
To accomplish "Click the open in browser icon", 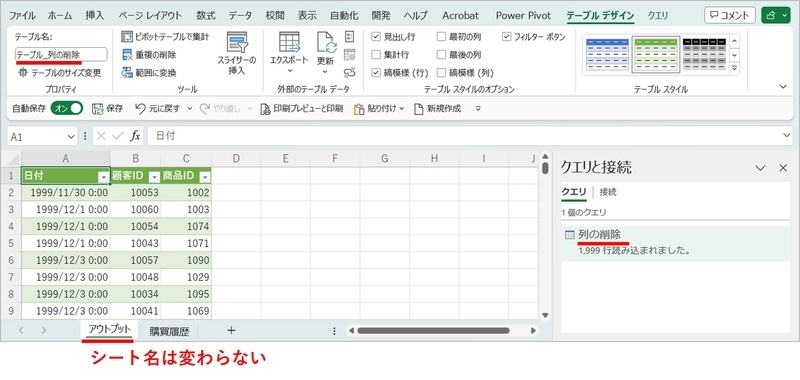I will [349, 55].
